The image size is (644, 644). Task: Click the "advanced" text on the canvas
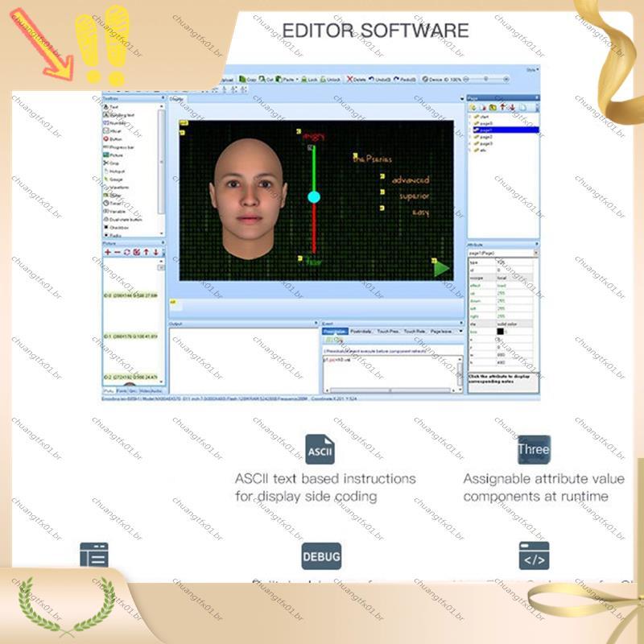click(x=411, y=180)
